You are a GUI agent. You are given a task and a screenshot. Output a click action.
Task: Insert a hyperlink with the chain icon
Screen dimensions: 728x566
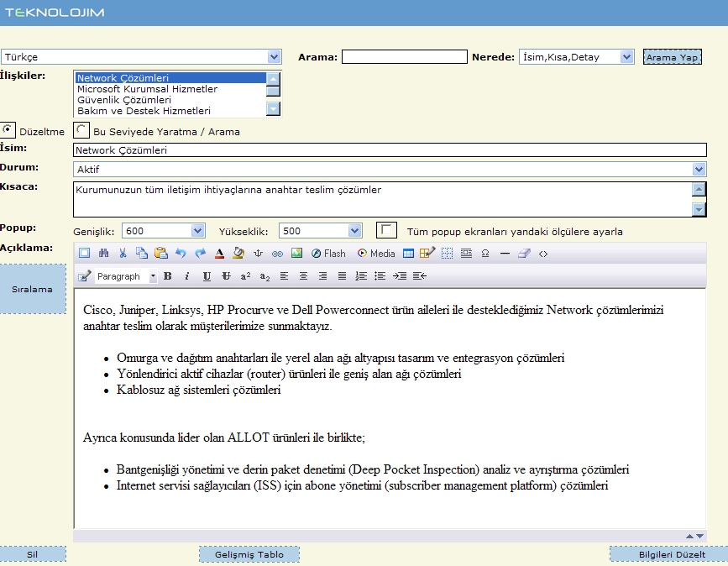[277, 254]
